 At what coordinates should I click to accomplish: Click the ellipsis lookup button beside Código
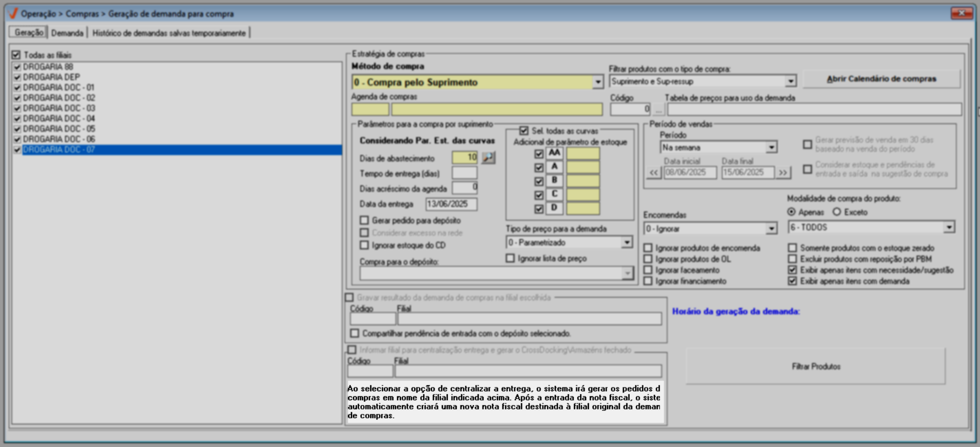pos(658,109)
